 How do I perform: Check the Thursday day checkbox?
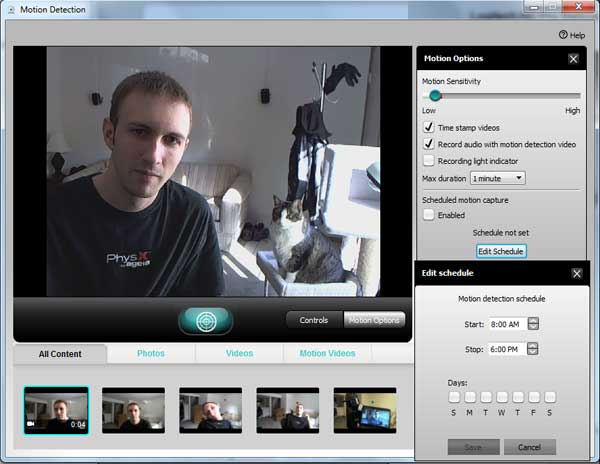click(518, 397)
